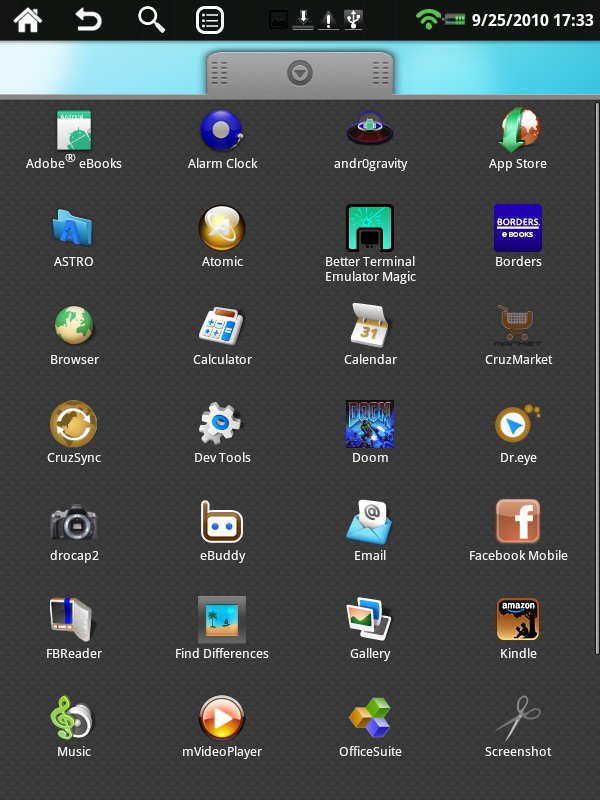This screenshot has height=800, width=600.
Task: Launch Amazon Kindle app
Action: 518,619
